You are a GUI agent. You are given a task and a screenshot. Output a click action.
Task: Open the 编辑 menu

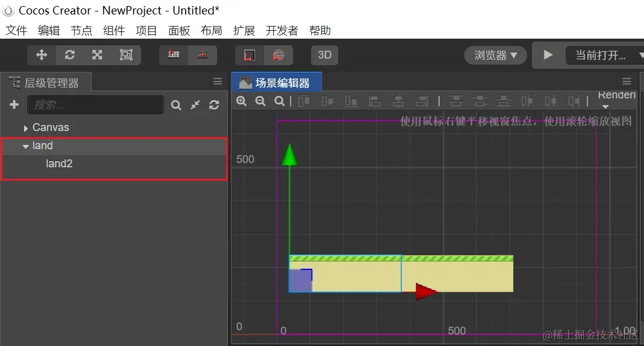pyautogui.click(x=49, y=30)
